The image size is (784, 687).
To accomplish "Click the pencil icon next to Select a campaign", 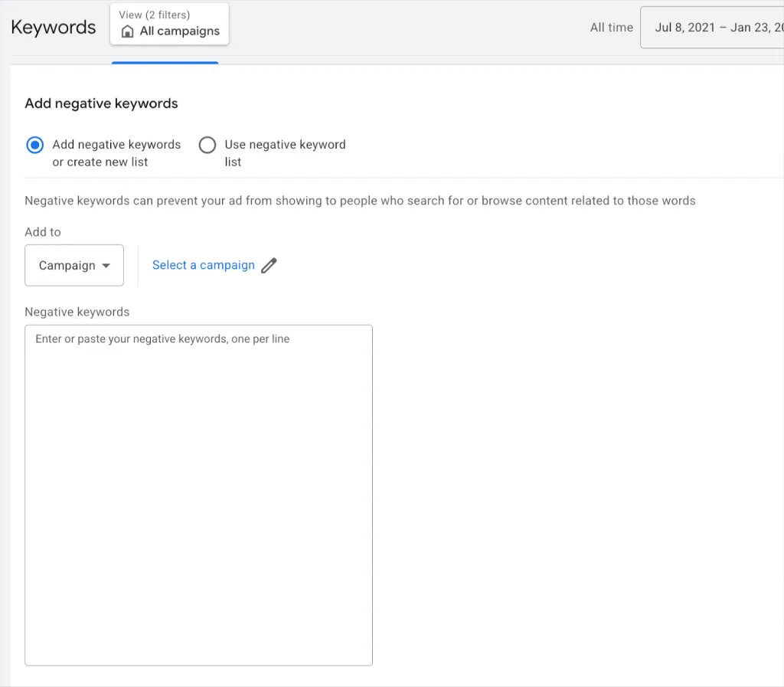I will [x=269, y=265].
